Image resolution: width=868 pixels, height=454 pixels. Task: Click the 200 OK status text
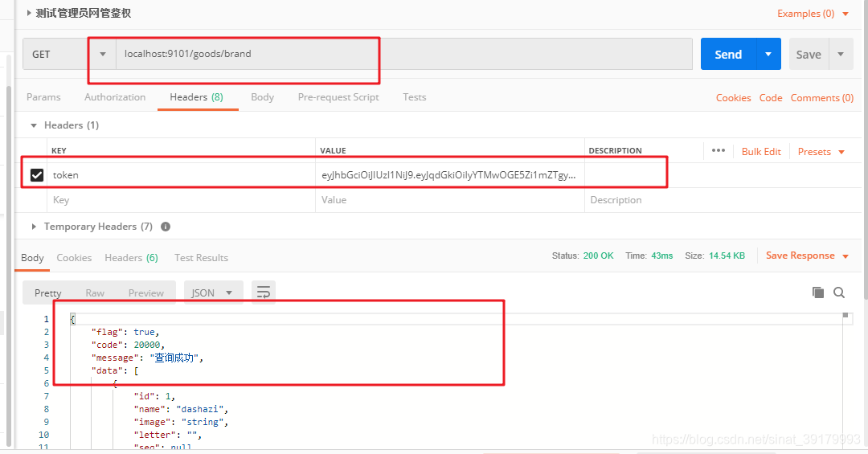(x=599, y=256)
